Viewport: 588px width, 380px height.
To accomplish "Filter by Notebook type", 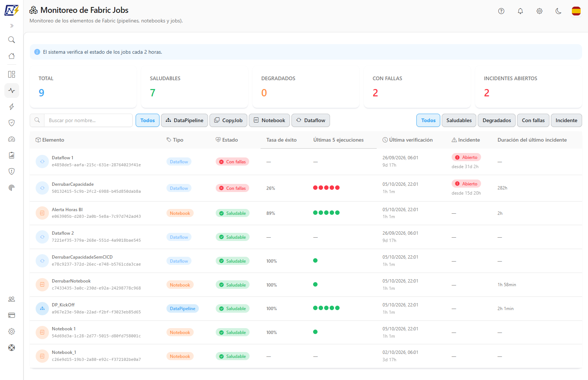I will tap(269, 120).
